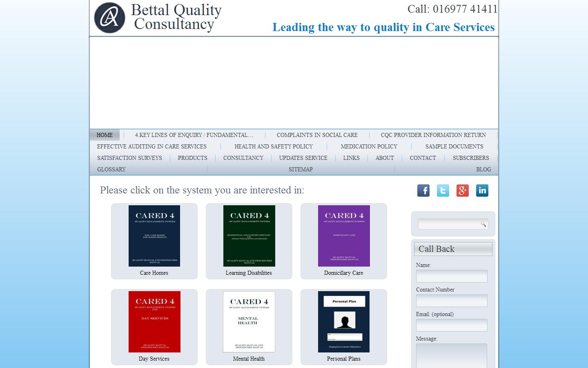588x368 pixels.
Task: Open the LinkedIn profile icon
Action: tap(482, 190)
